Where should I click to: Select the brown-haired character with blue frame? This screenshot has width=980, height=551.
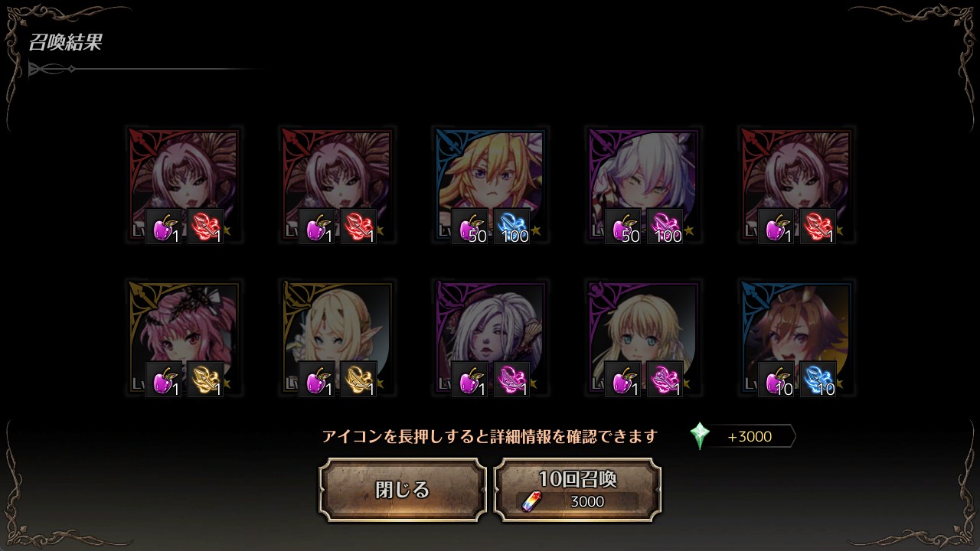[796, 338]
